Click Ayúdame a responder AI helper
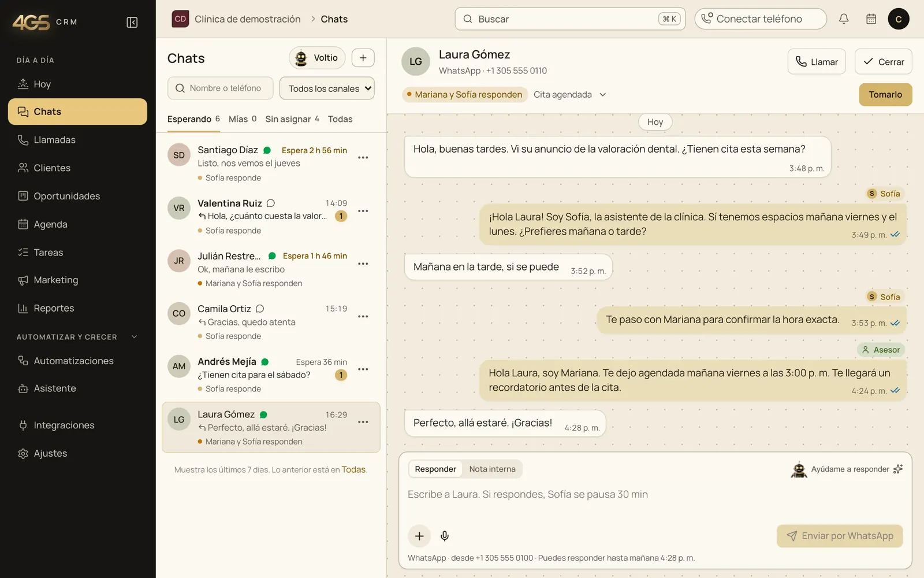Image resolution: width=924 pixels, height=578 pixels. pos(847,469)
